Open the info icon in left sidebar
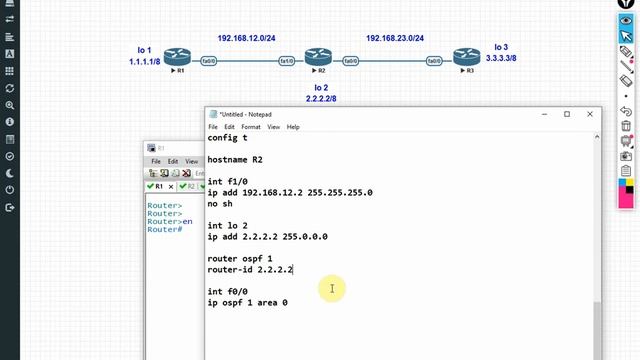The image size is (640, 360). pyautogui.click(x=10, y=122)
